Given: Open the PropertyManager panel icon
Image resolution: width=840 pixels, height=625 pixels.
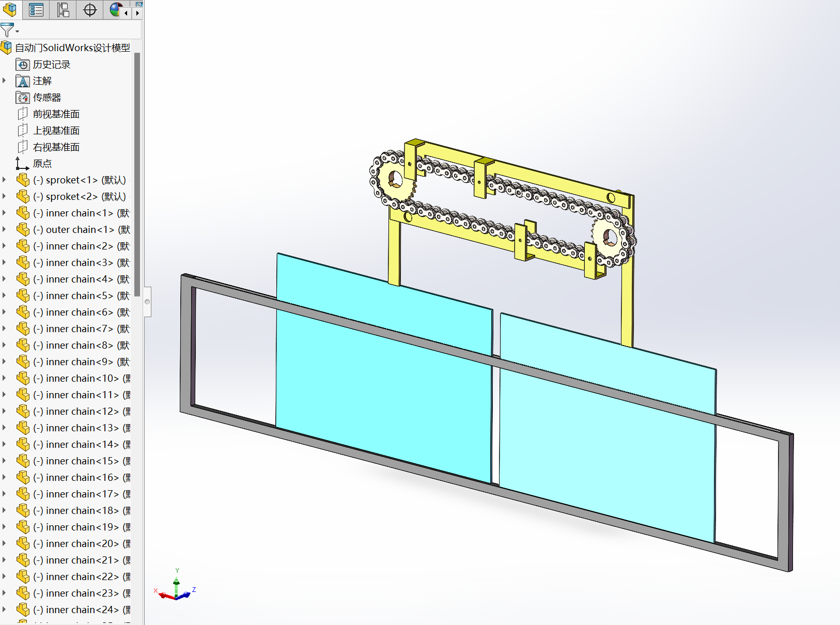Looking at the screenshot, I should click(x=36, y=10).
